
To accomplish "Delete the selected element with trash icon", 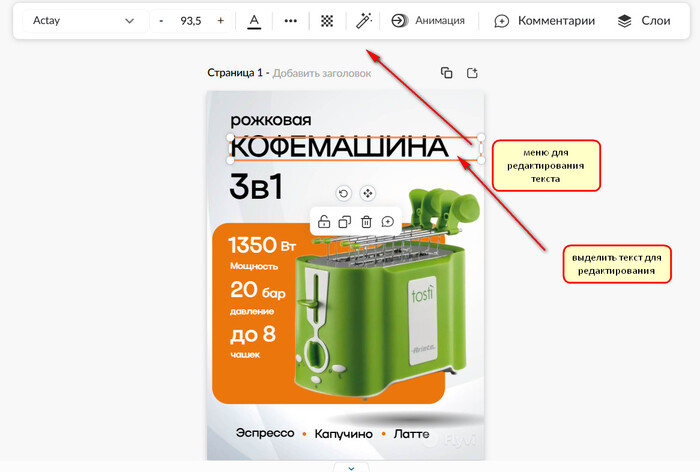I will tap(366, 222).
